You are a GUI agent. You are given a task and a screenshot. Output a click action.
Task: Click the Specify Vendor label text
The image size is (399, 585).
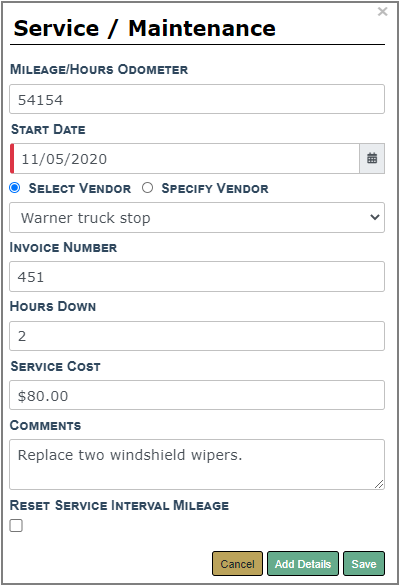coord(215,188)
